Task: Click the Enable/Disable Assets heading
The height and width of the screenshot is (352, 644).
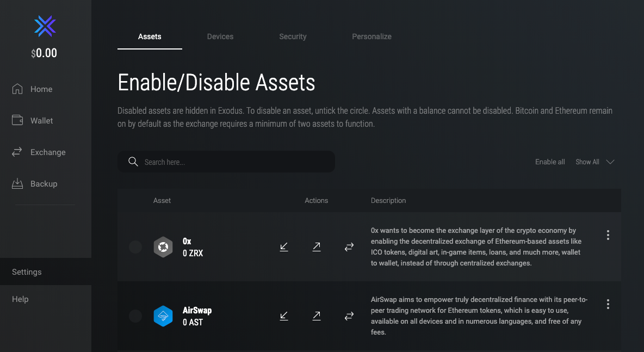Action: click(216, 83)
